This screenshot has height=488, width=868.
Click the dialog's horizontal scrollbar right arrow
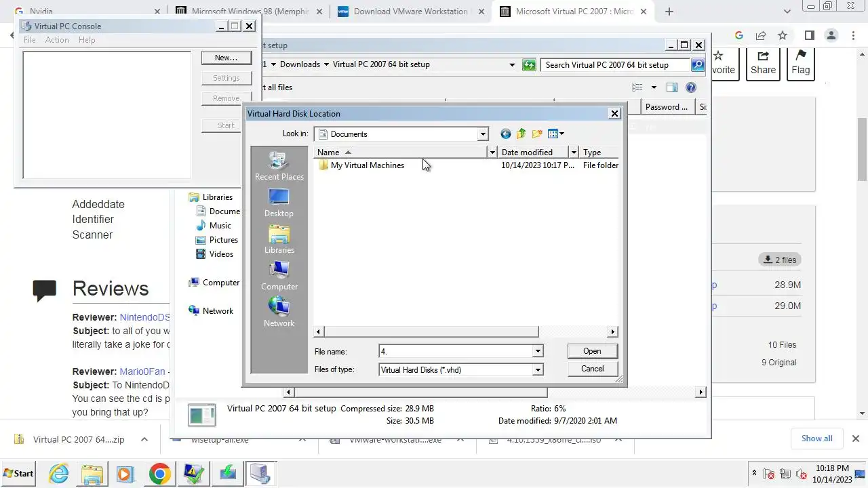(x=613, y=332)
